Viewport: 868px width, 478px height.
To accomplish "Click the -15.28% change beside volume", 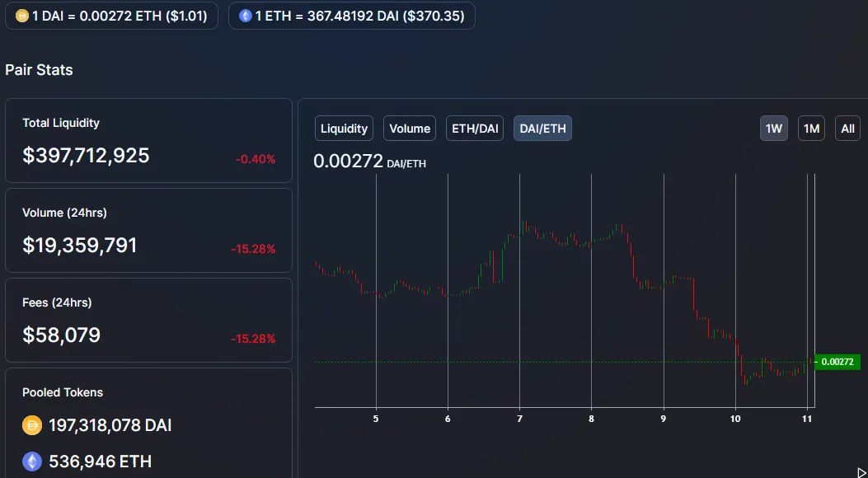I will [x=253, y=249].
